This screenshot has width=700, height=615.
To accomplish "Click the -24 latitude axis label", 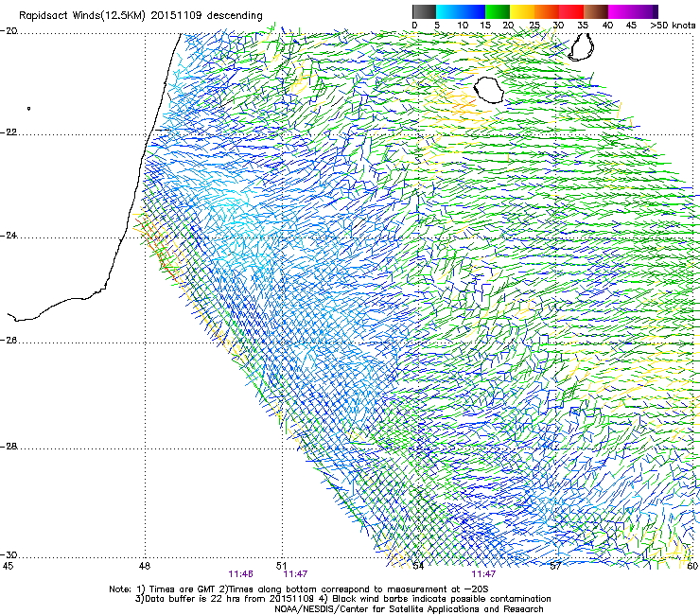I will [x=9, y=235].
